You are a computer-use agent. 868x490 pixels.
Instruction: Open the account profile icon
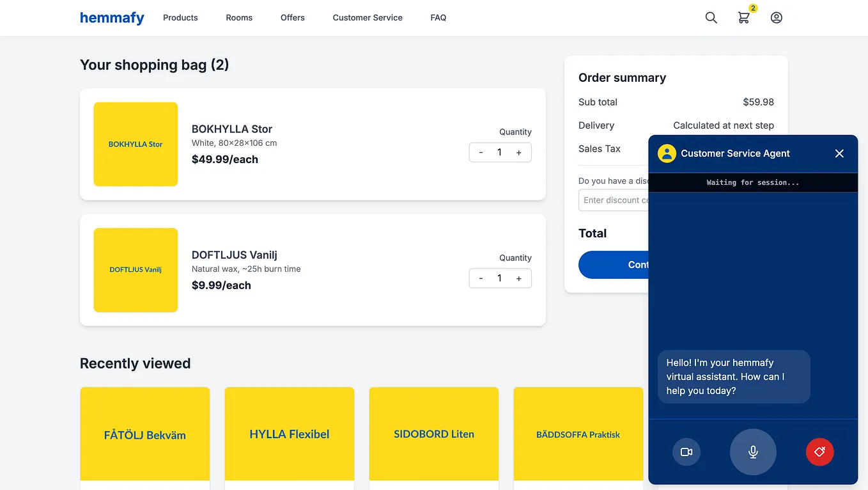coord(776,17)
